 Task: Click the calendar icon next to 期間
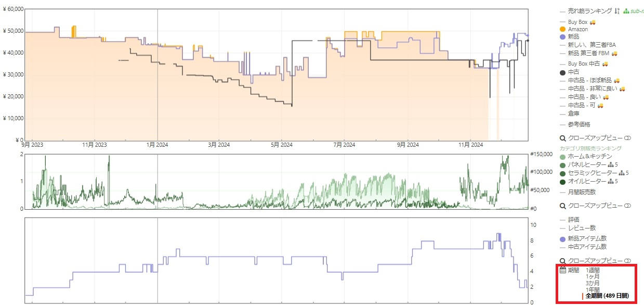(562, 270)
